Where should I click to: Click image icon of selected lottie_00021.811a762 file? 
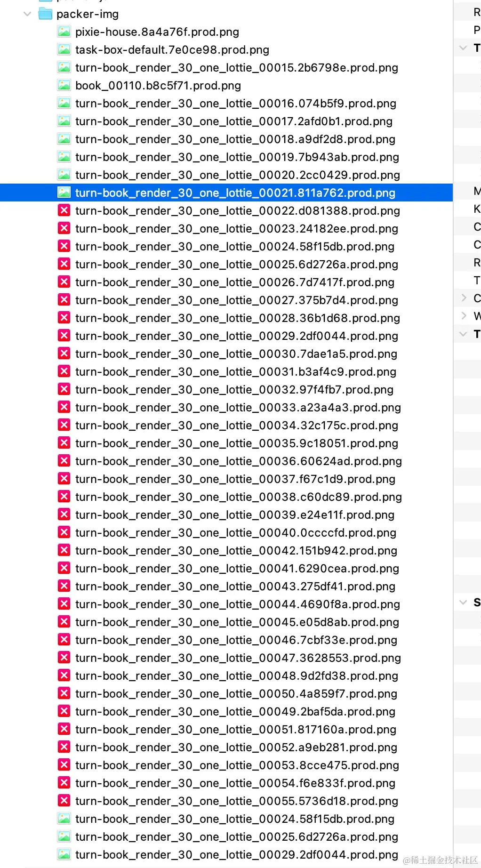tap(64, 193)
